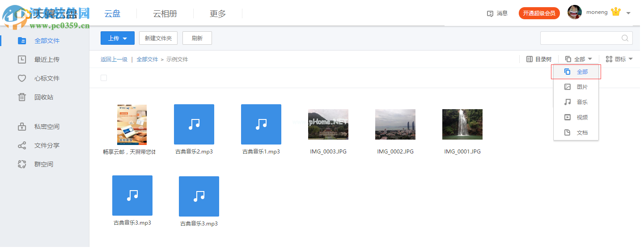Click the 消息 message icon
The height and width of the screenshot is (251, 644).
(490, 13)
